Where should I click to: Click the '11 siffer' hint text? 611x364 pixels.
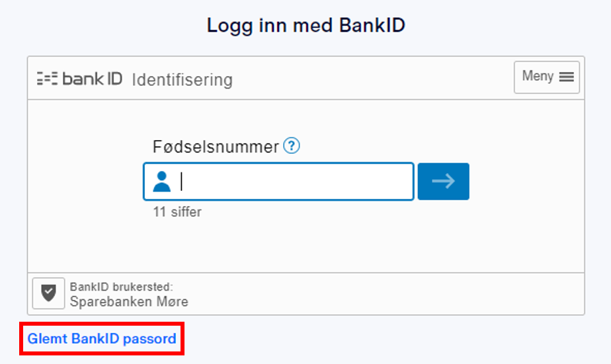click(x=177, y=212)
